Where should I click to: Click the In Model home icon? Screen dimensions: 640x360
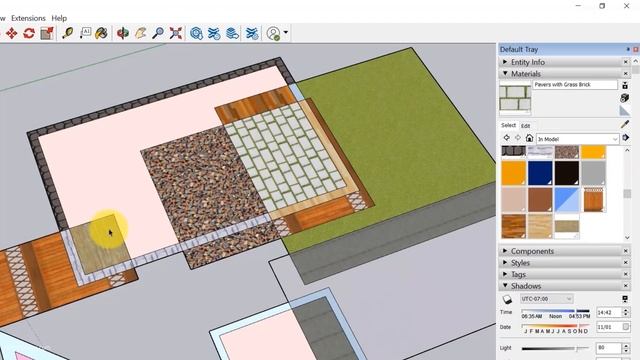click(529, 138)
